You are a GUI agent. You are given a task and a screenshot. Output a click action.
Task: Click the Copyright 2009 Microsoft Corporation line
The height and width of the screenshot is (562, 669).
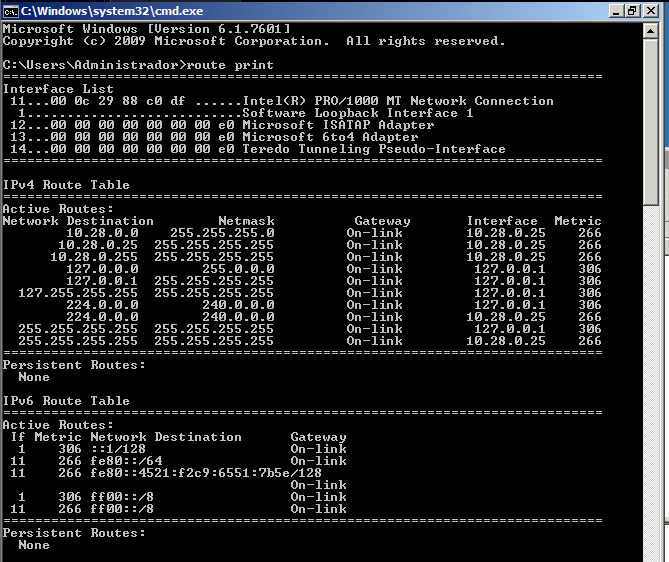pos(254,41)
